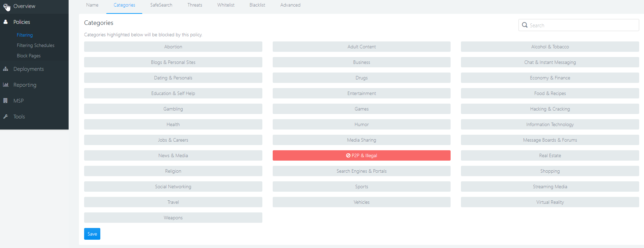Open the Whitelist tab

pyautogui.click(x=226, y=5)
